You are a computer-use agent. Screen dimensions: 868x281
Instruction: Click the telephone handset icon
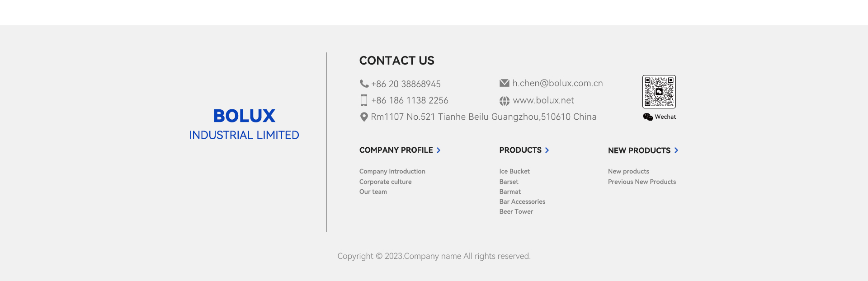pos(364,84)
